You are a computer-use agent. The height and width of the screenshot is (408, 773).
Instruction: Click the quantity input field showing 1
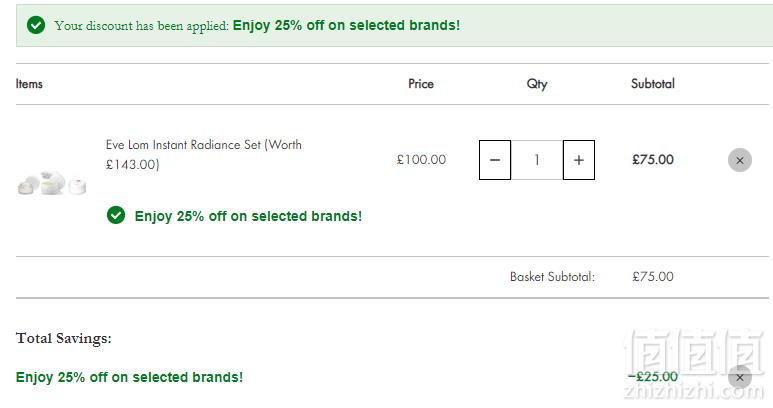tap(537, 160)
